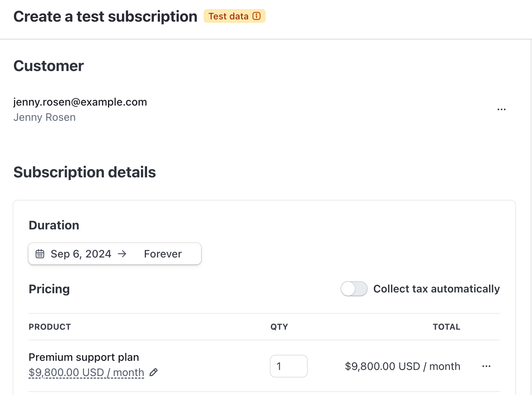Screen dimensions: 532x395
Task: Click the $9,800.00 USD / month total amount
Action: [x=402, y=366]
